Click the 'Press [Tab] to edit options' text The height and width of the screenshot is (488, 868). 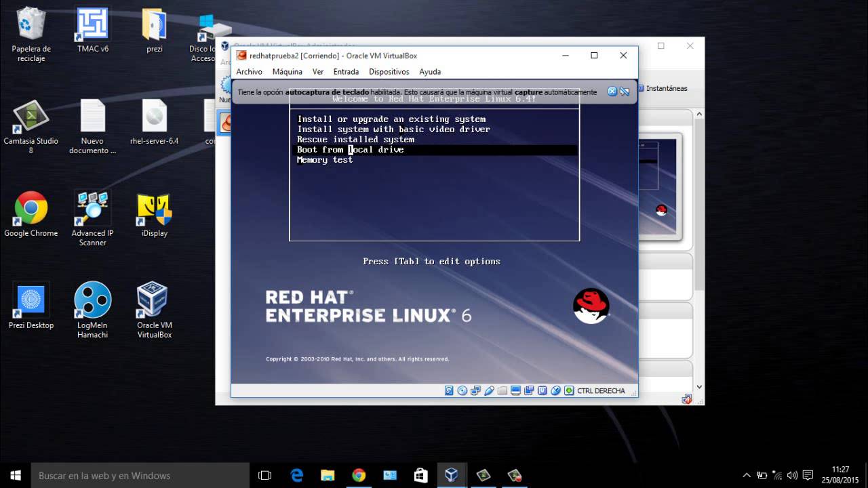(x=431, y=262)
